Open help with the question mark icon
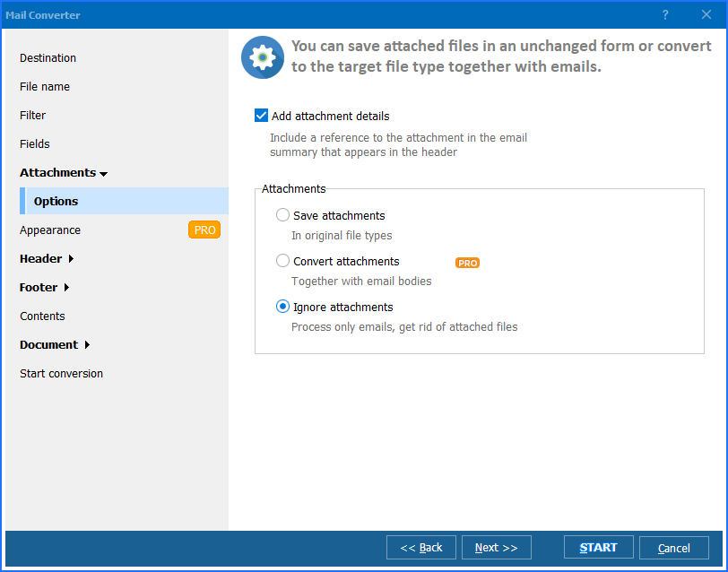Viewport: 728px width, 572px height. [665, 14]
